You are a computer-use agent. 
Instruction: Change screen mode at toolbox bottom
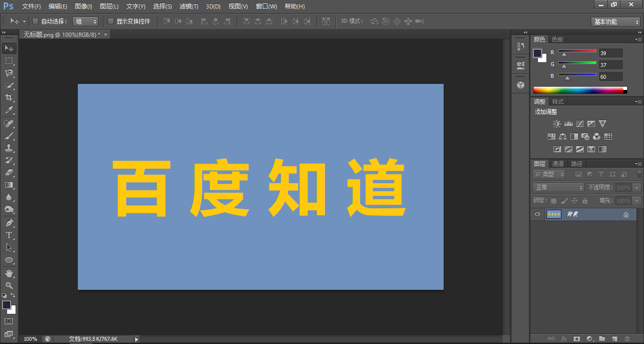tap(9, 334)
